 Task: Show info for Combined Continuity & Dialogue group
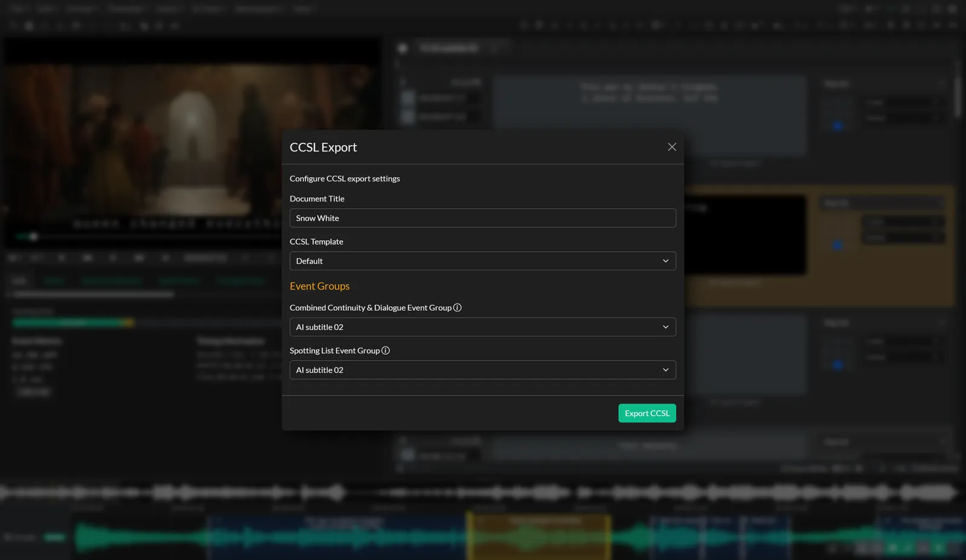point(458,308)
